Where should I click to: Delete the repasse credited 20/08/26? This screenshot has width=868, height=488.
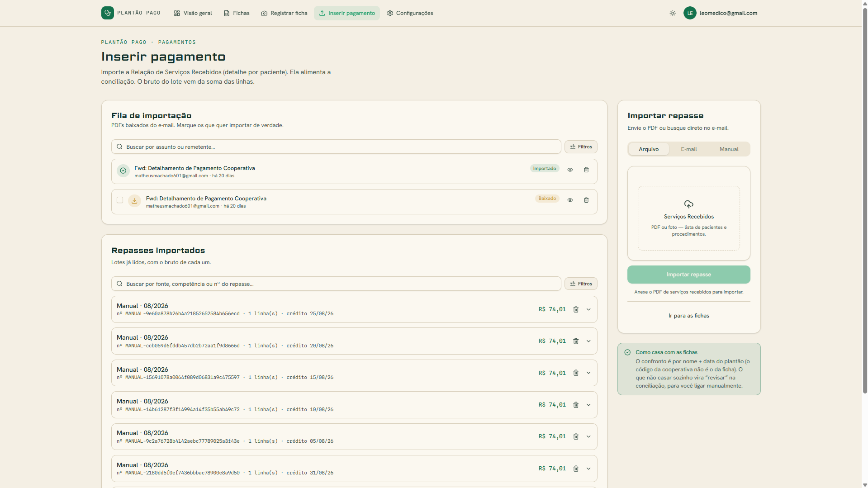[x=576, y=341]
